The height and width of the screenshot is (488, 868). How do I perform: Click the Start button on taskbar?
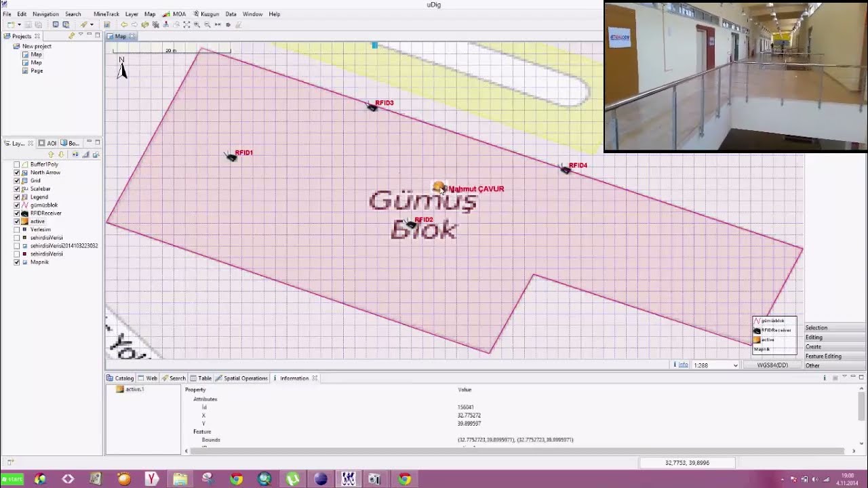click(x=12, y=479)
